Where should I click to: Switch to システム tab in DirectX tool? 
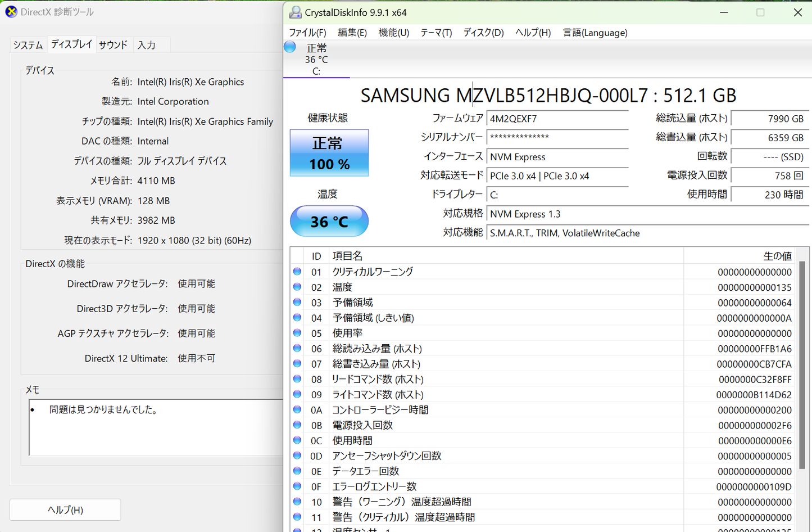click(28, 45)
